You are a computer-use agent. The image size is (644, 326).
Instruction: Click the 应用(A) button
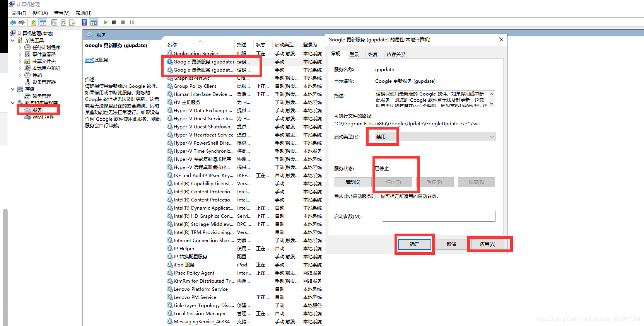click(x=487, y=244)
